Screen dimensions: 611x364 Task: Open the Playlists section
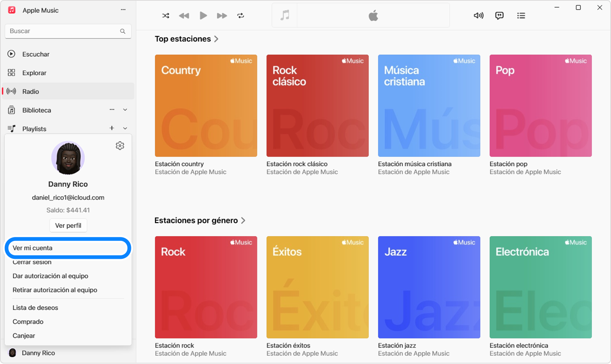pyautogui.click(x=34, y=129)
